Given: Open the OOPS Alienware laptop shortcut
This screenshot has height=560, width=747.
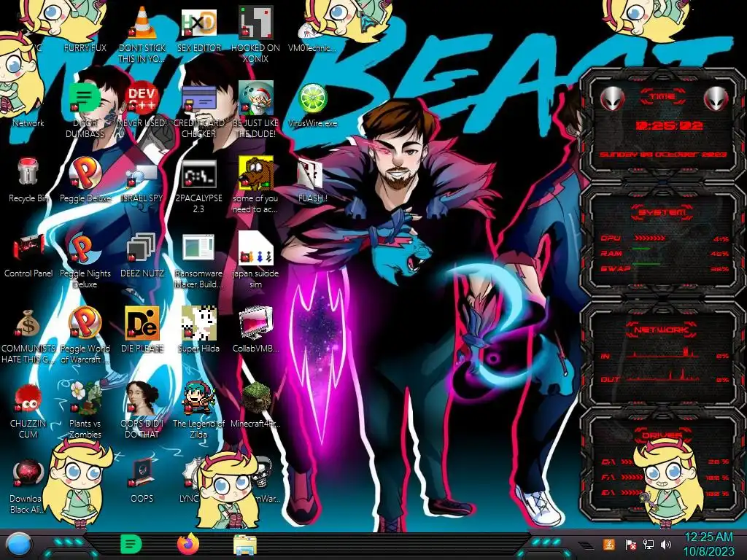Looking at the screenshot, I should point(142,472).
